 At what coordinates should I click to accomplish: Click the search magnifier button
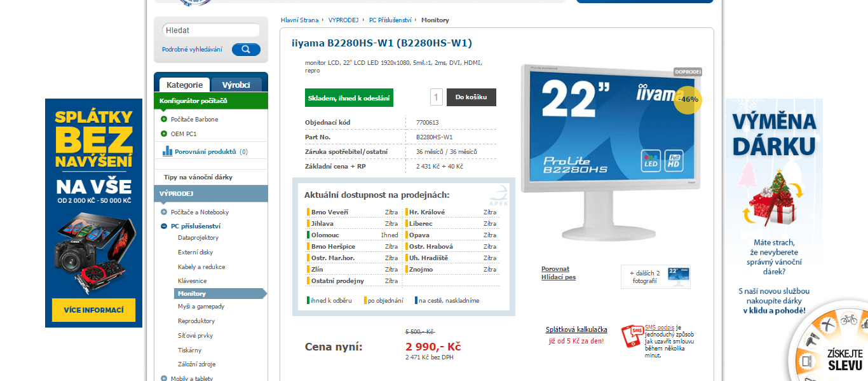(x=246, y=50)
